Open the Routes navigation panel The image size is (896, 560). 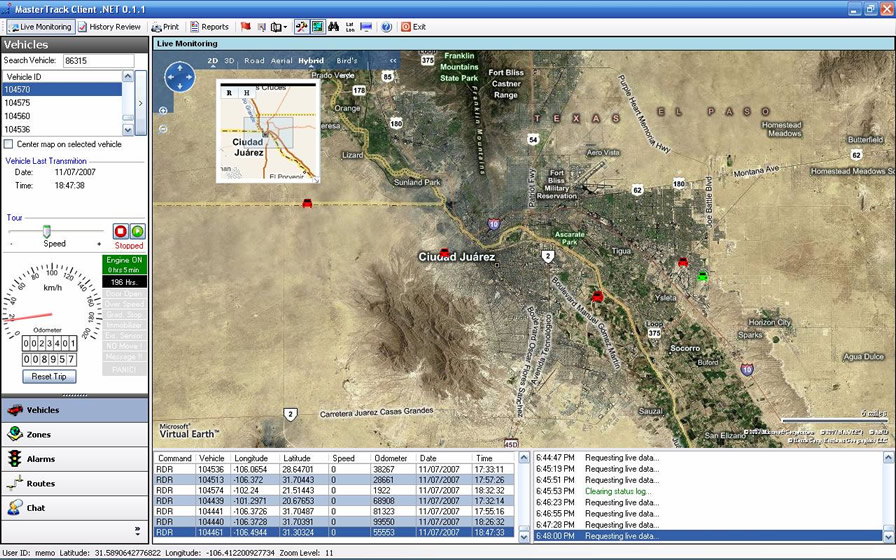(75, 483)
